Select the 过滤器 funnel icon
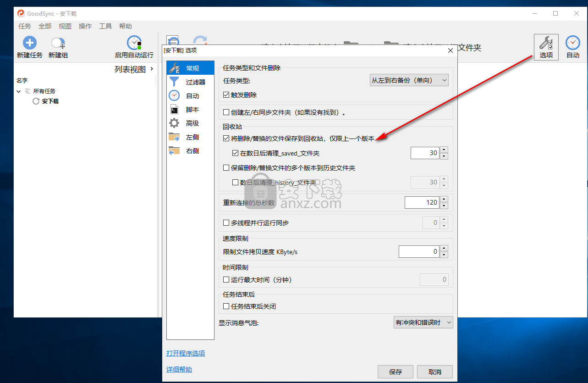Viewport: 588px width, 383px height. click(x=175, y=82)
